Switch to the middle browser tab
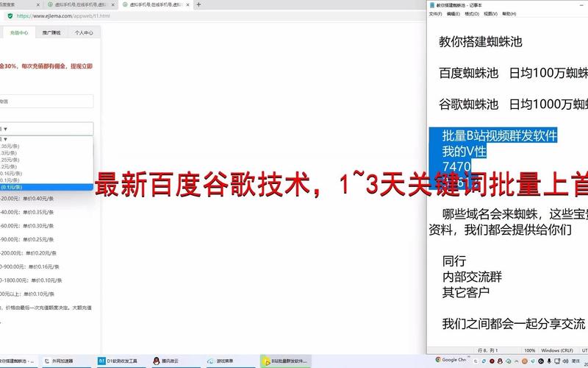Image resolution: width=588 pixels, height=368 pixels. tap(80, 5)
